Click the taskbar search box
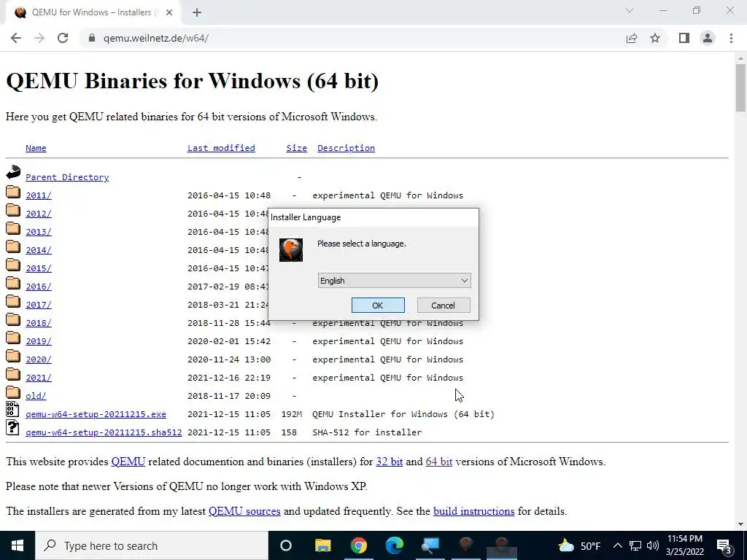Screen dimensions: 747x560 pos(152,545)
